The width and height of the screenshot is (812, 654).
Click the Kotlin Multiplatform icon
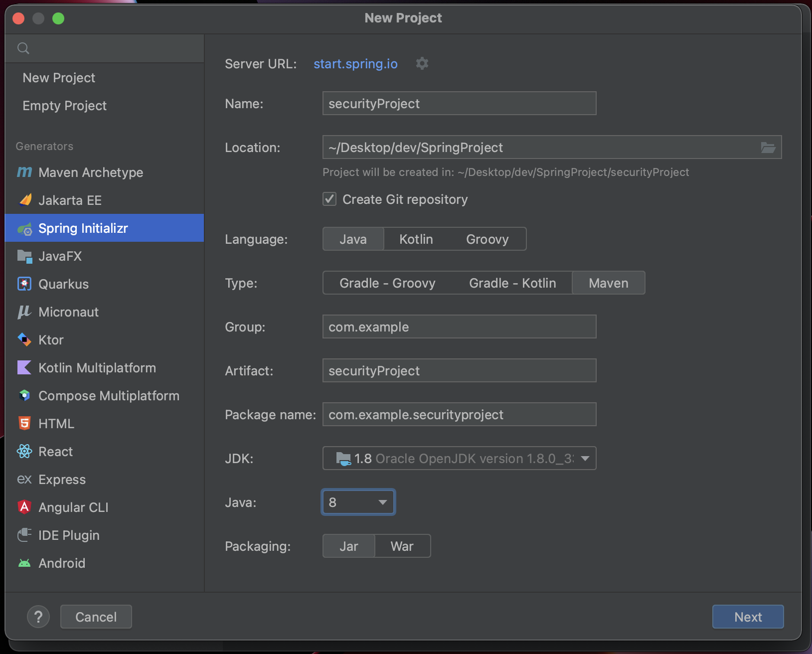click(x=24, y=367)
